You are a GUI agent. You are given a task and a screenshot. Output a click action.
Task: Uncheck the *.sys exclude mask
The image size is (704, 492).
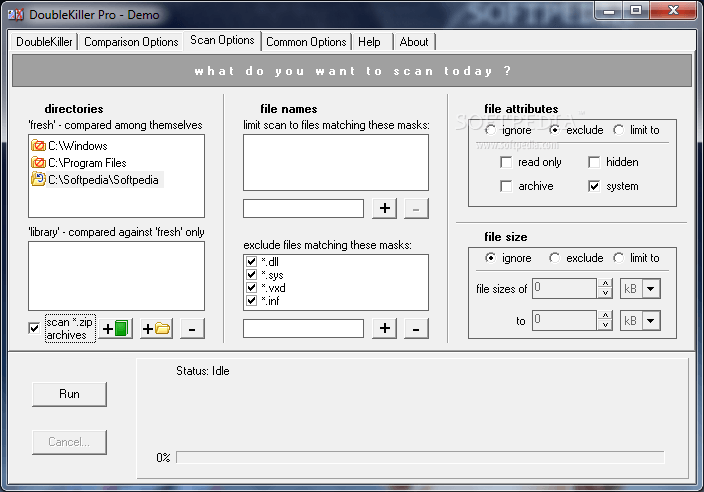coord(251,275)
